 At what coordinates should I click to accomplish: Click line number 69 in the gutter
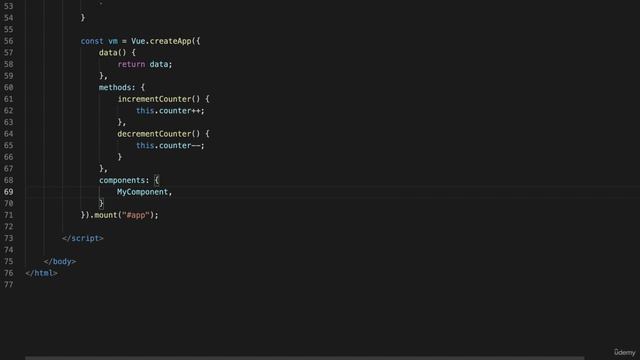(x=9, y=192)
